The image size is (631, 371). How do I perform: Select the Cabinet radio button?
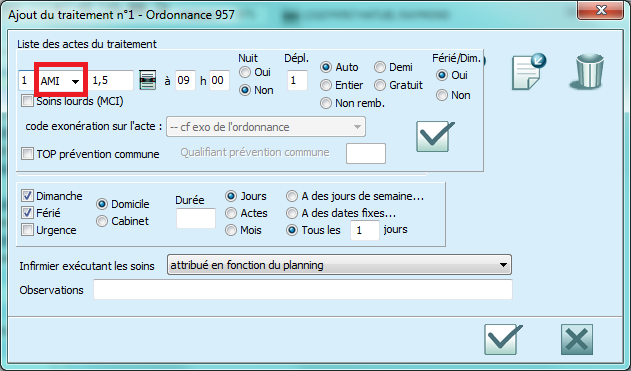102,221
